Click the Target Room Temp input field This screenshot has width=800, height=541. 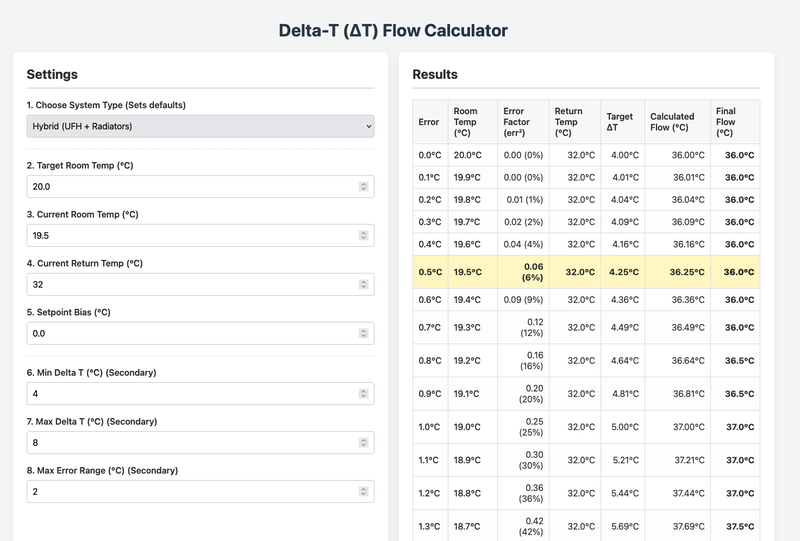click(x=190, y=186)
